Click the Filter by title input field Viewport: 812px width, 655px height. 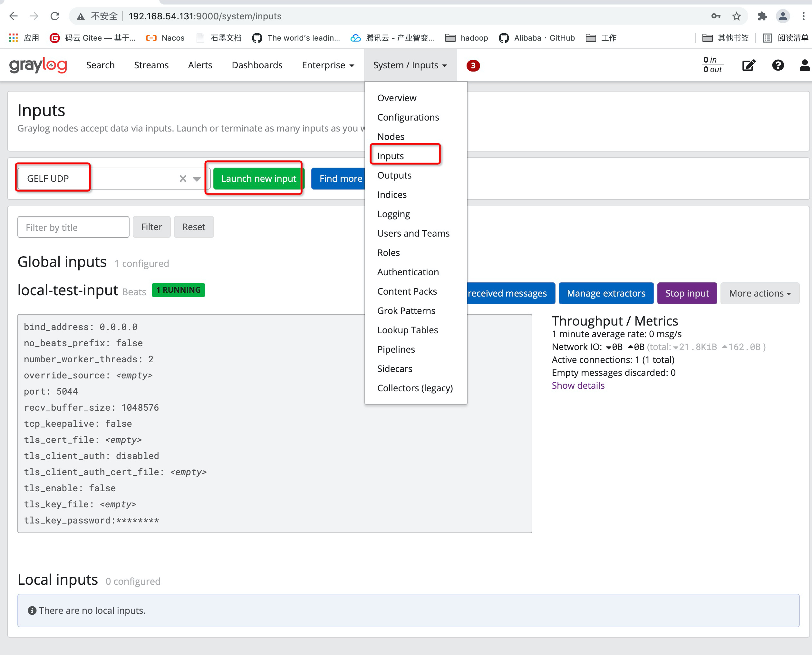point(73,227)
